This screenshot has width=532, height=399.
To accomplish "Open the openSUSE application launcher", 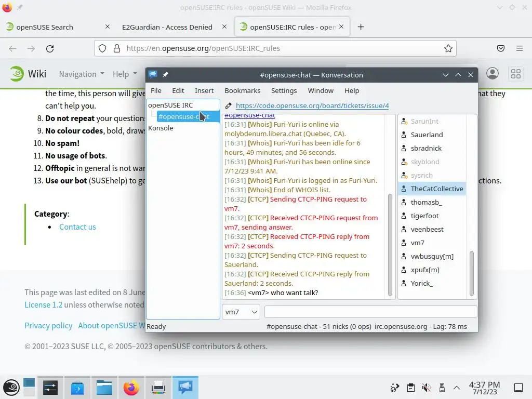I will pyautogui.click(x=11, y=388).
